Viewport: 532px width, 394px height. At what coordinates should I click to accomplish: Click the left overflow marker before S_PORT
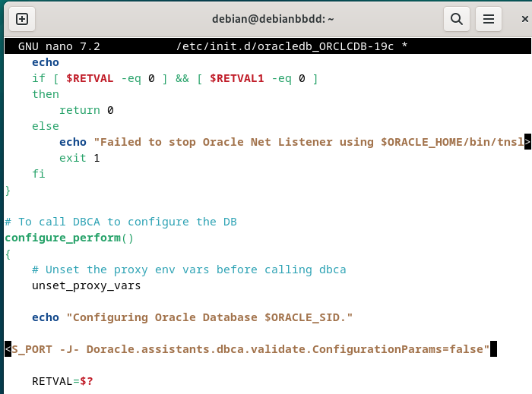click(x=8, y=349)
